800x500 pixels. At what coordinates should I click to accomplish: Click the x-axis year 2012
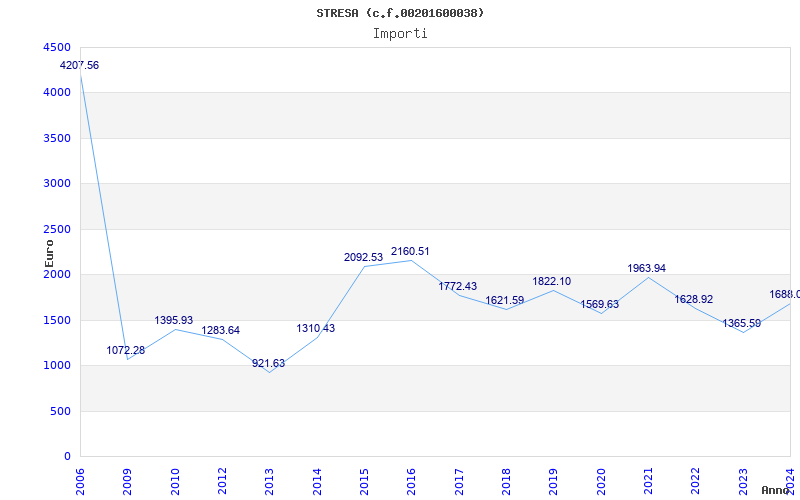pyautogui.click(x=222, y=481)
